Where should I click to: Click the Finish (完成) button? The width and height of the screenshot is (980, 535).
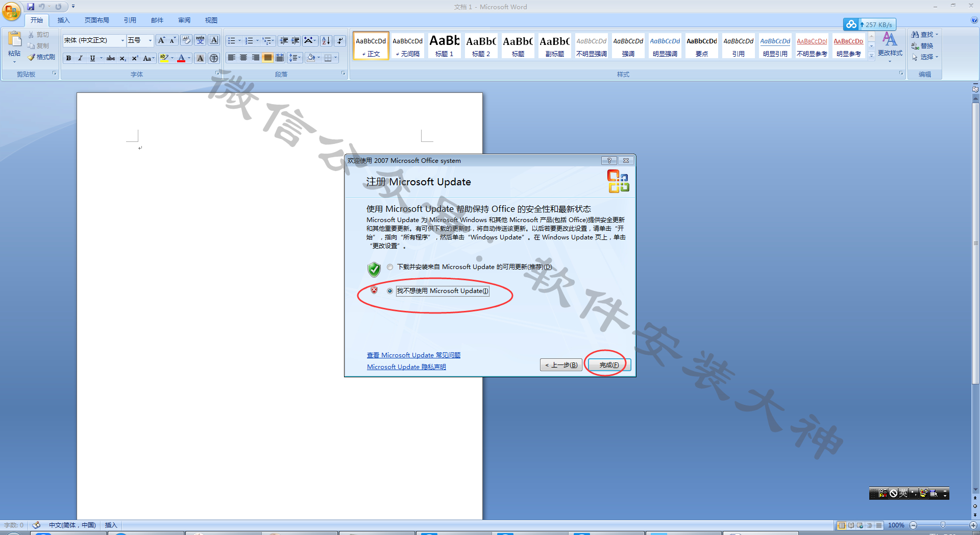click(609, 365)
